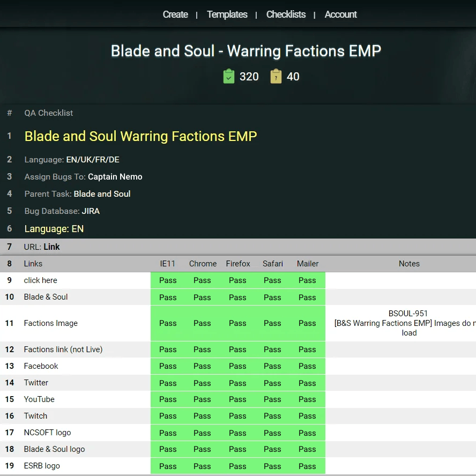Select the Language: EN section heading
Screen dimensions: 476x476
coord(54,228)
